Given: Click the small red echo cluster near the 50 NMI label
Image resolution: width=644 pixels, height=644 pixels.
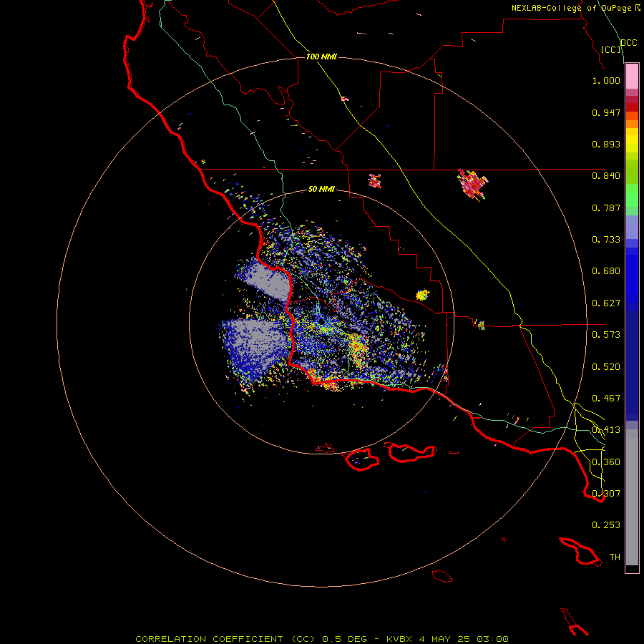Looking at the screenshot, I should pyautogui.click(x=374, y=181).
